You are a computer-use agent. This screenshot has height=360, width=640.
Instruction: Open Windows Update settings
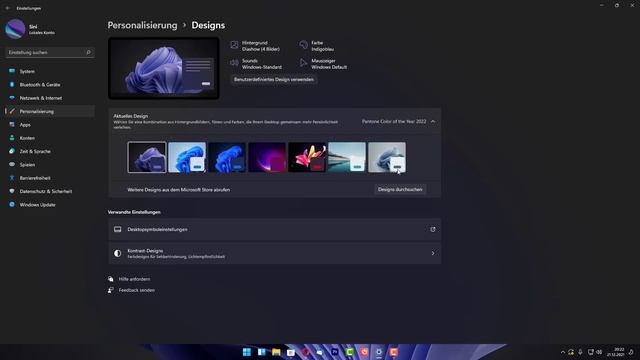(49, 204)
